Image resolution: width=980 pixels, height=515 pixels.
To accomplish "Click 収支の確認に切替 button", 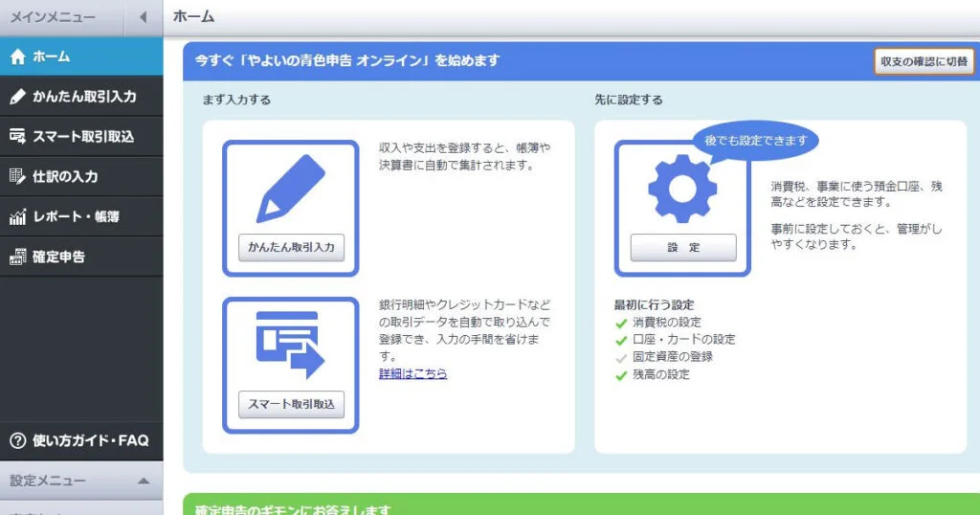I will tap(924, 61).
